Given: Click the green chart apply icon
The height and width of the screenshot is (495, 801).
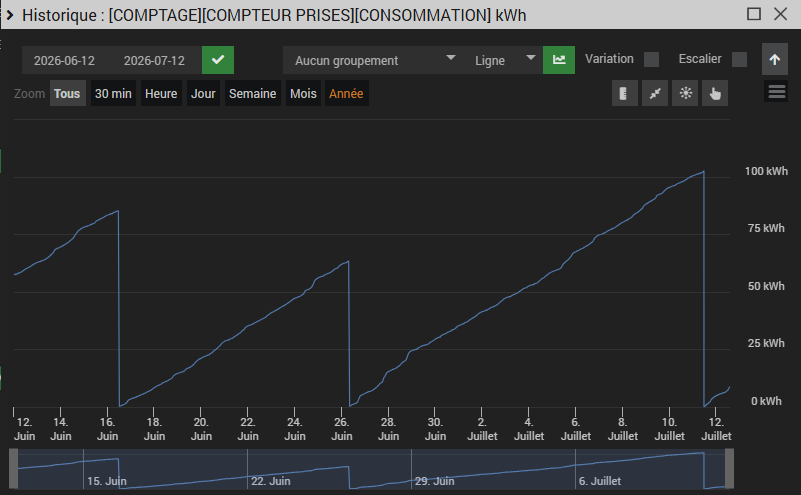Looking at the screenshot, I should pyautogui.click(x=559, y=60).
